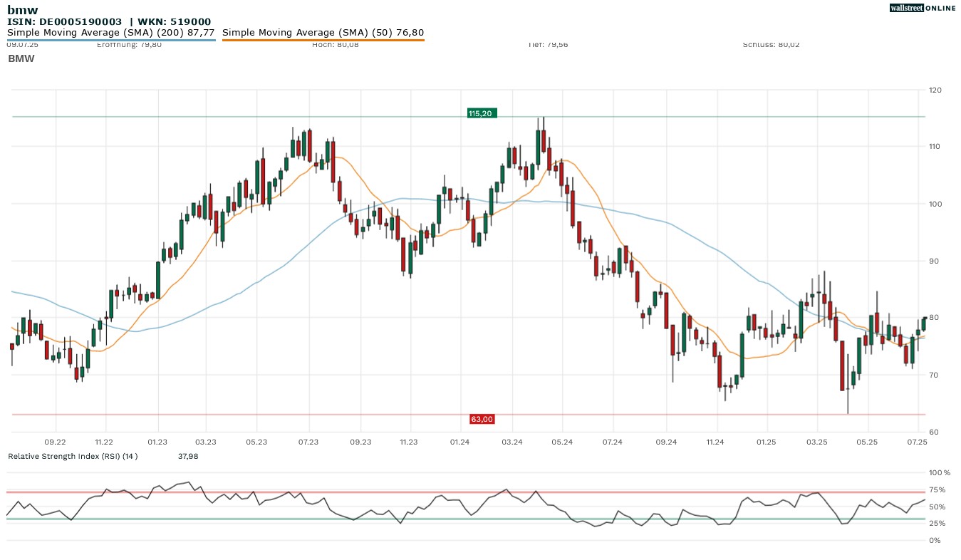Click the 11.24 date axis label

tap(715, 442)
